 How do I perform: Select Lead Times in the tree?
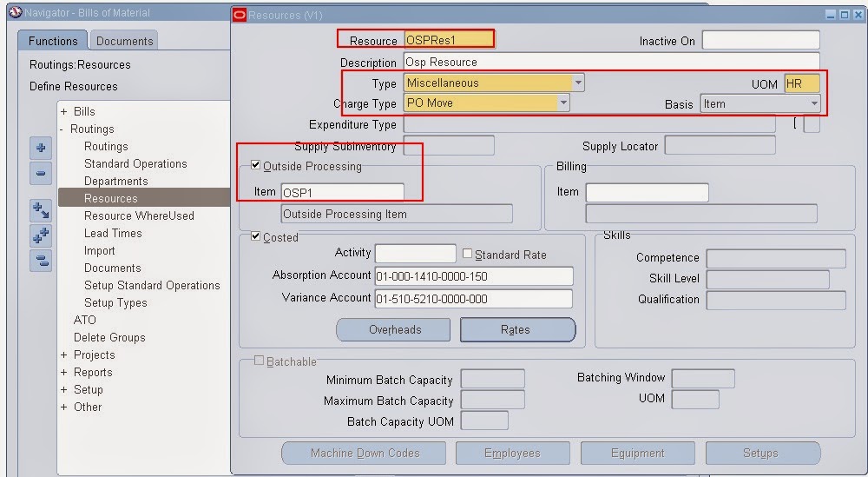click(113, 233)
